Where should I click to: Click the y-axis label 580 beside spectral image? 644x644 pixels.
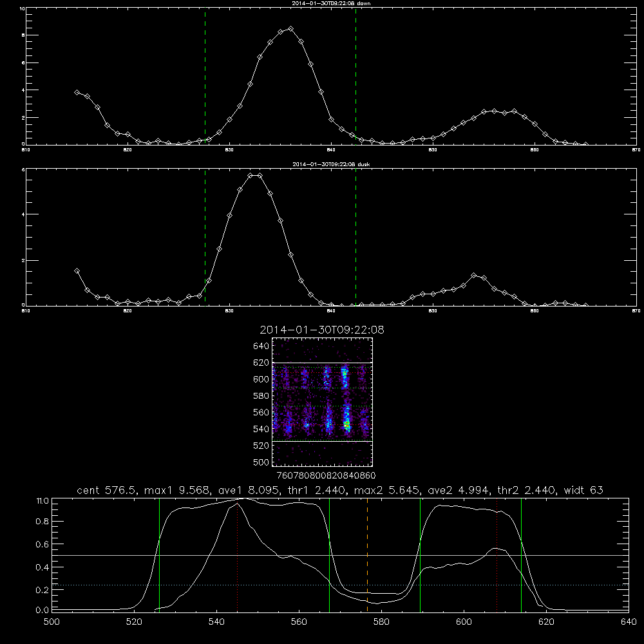[261, 395]
